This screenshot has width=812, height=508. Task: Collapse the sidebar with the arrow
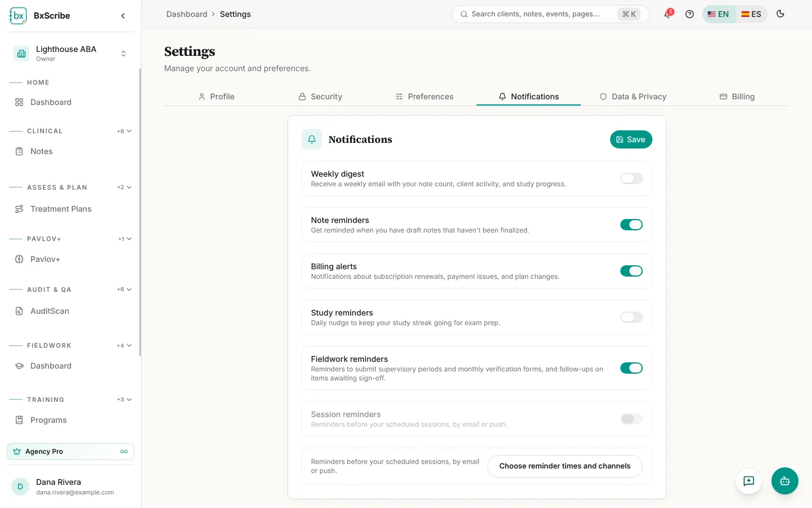(123, 16)
